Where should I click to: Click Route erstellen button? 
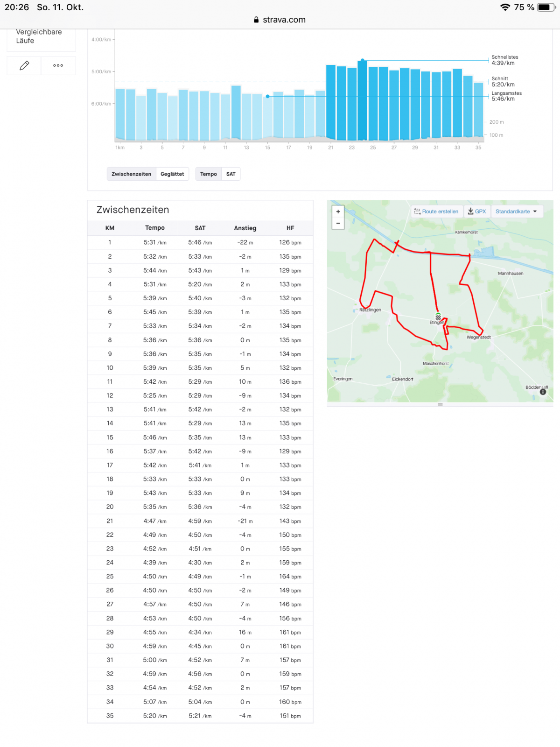coord(436,211)
